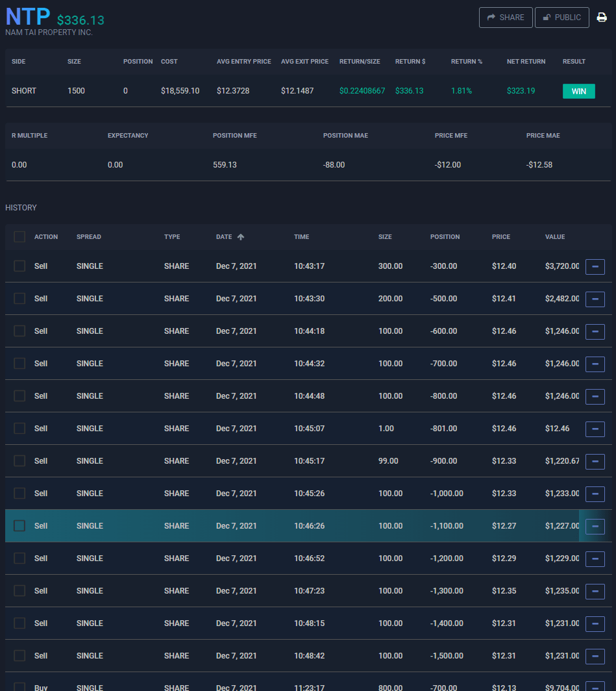
Task: Click the green WIN result badge
Action: (x=578, y=91)
